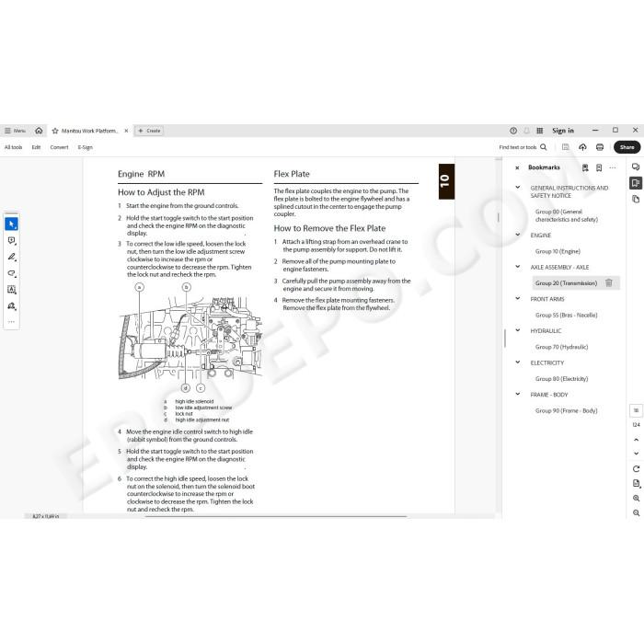This screenshot has width=644, height=644.
Task: Collapse the ENGINE bookmark group
Action: click(x=517, y=235)
